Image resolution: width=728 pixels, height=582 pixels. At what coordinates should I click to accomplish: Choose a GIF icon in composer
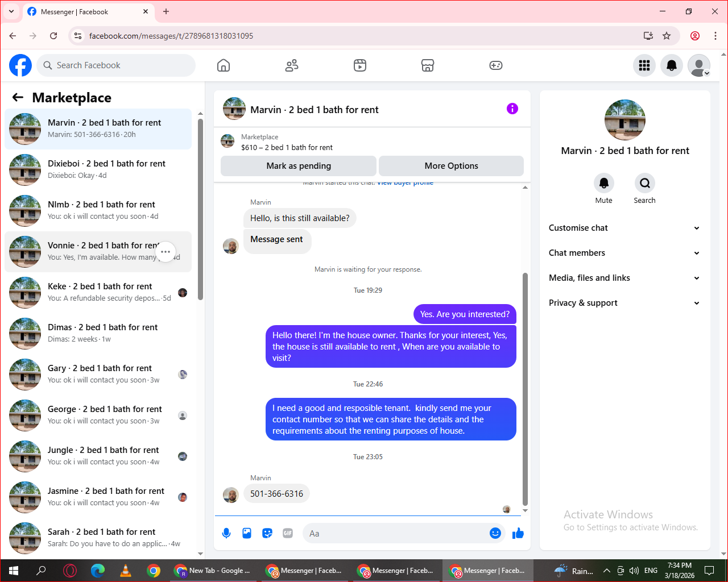coord(288,533)
